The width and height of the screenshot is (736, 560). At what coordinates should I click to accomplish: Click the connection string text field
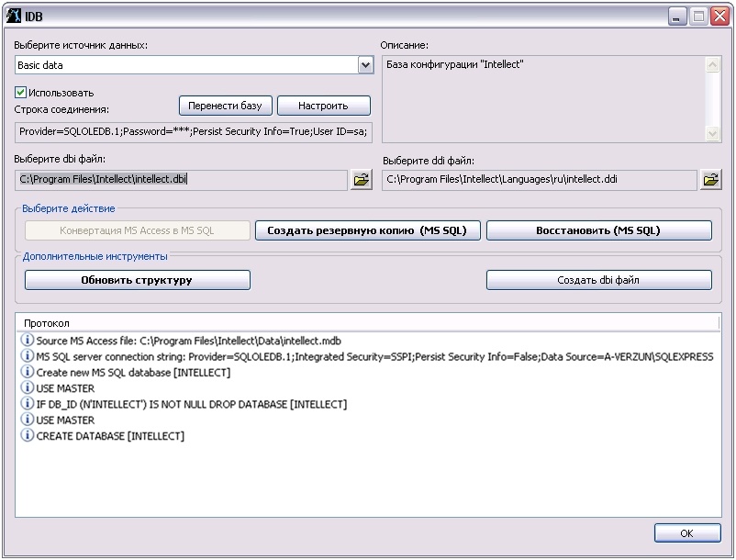pyautogui.click(x=194, y=131)
